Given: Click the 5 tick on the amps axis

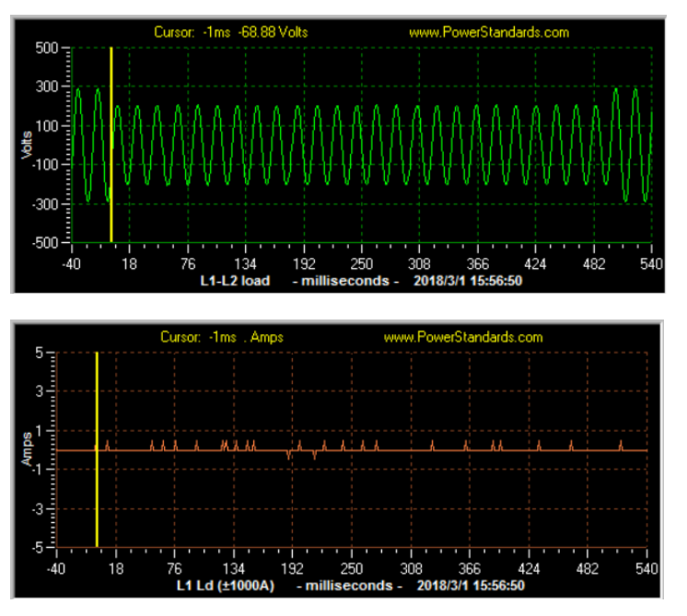Looking at the screenshot, I should (x=40, y=353).
